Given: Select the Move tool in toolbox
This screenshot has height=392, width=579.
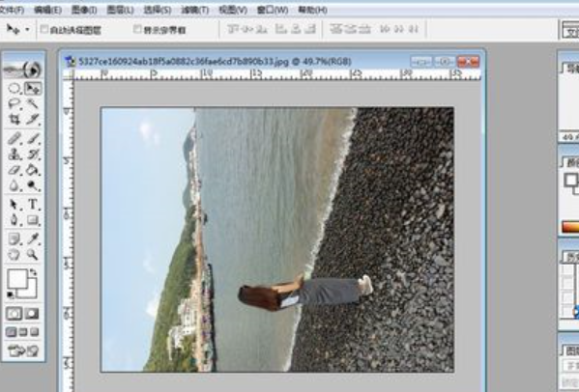Looking at the screenshot, I should click(x=33, y=89).
